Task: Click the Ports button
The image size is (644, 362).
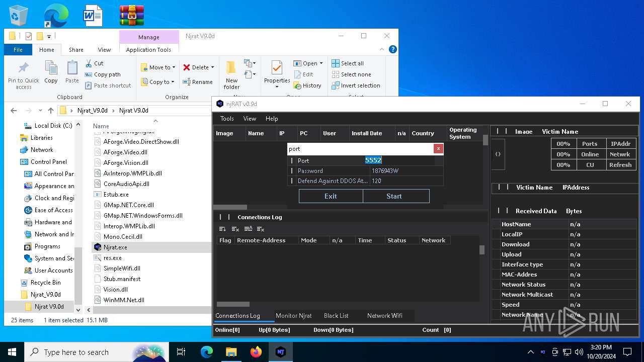Action: [590, 144]
